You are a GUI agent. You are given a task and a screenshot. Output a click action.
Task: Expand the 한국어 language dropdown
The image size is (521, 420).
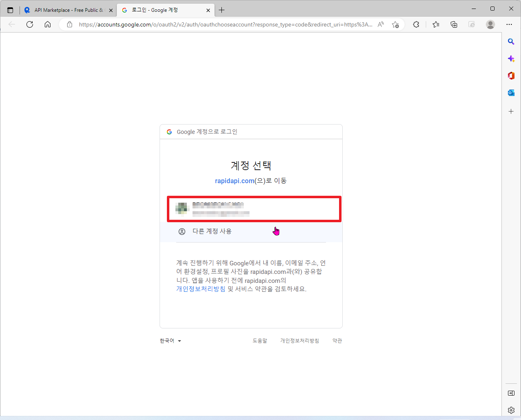[x=171, y=341]
